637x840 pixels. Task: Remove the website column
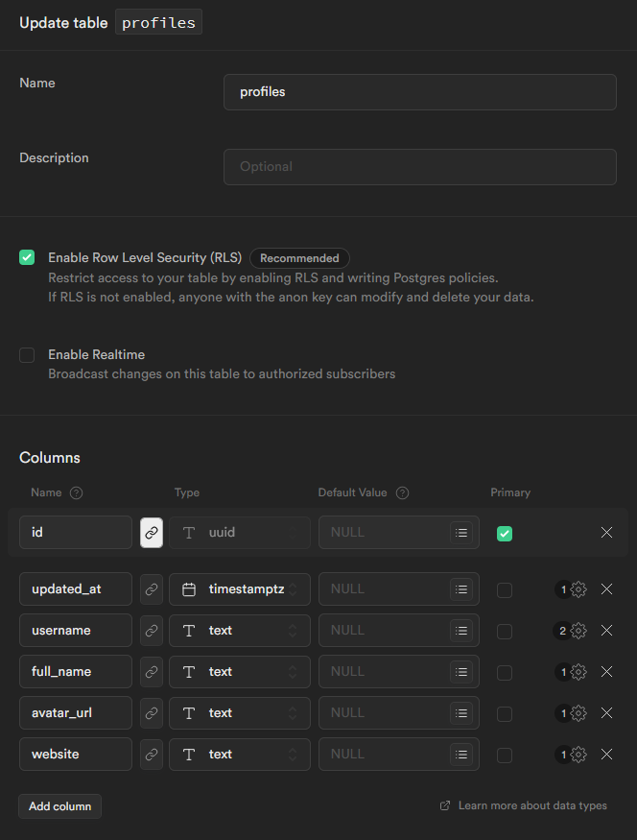(x=606, y=755)
